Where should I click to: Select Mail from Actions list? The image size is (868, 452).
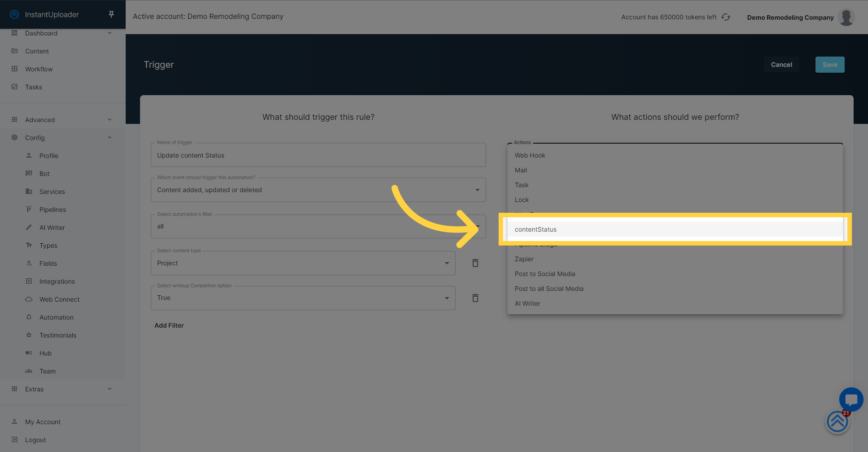coord(675,170)
